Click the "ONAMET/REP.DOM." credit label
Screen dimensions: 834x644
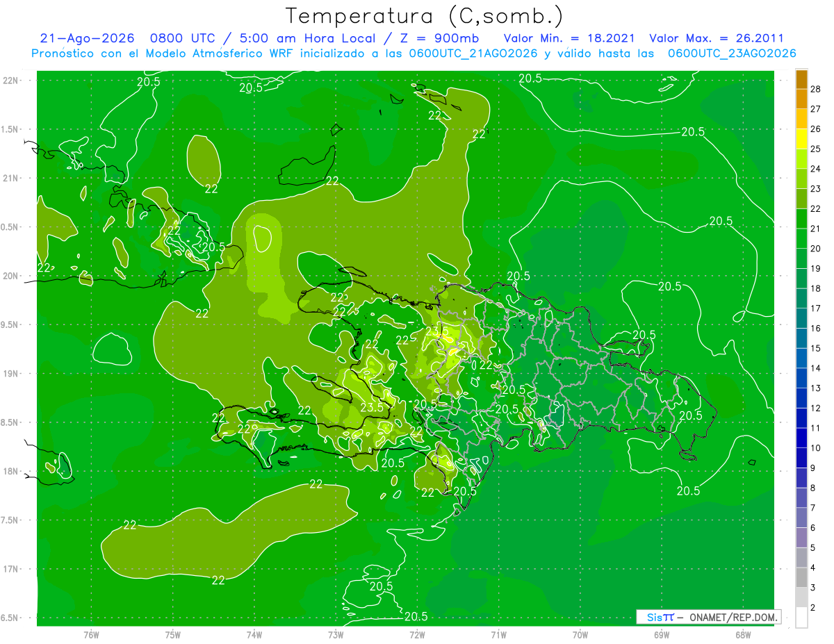pos(733,617)
